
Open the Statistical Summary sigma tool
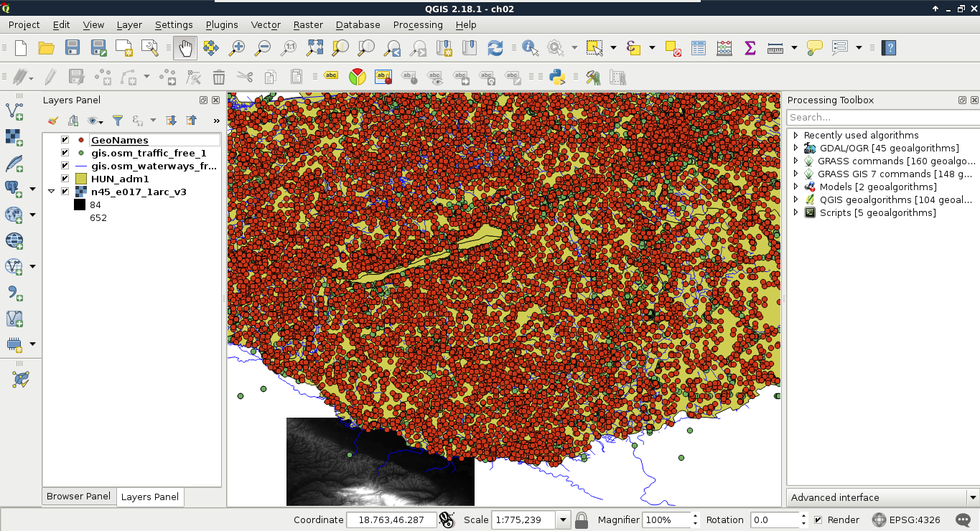[750, 48]
